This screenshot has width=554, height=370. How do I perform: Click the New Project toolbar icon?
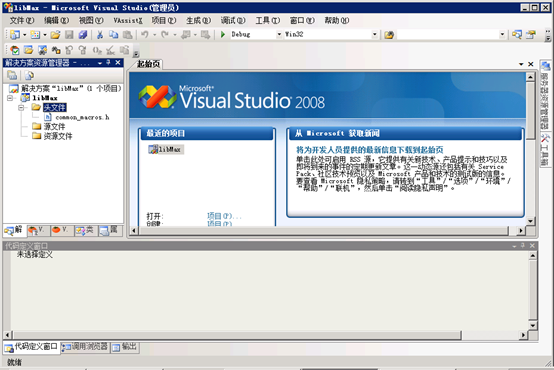pyautogui.click(x=15, y=34)
